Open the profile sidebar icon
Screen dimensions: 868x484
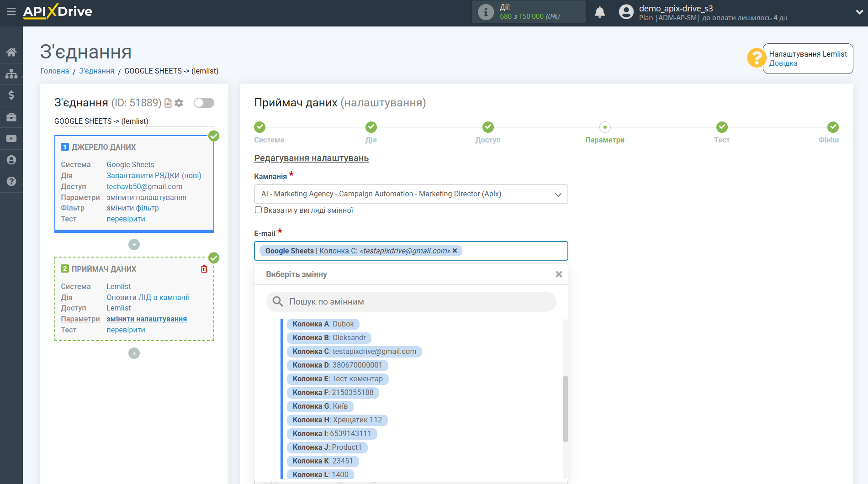(11, 160)
